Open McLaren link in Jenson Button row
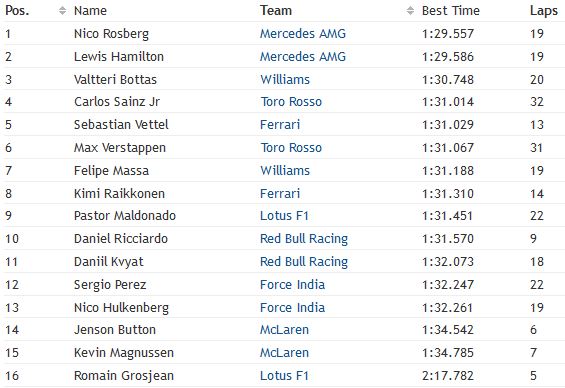This screenshot has height=388, width=565. 284,330
